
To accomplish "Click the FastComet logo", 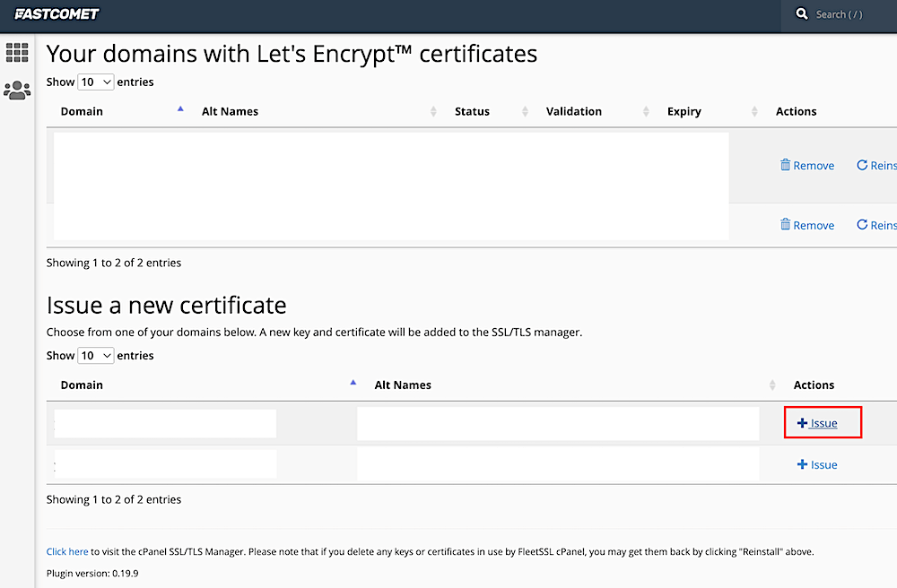I will click(x=57, y=13).
